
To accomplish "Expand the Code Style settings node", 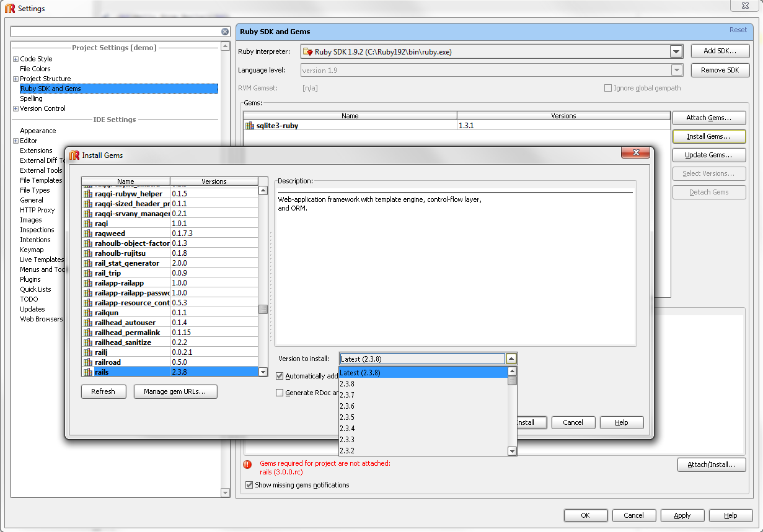I will coord(15,59).
